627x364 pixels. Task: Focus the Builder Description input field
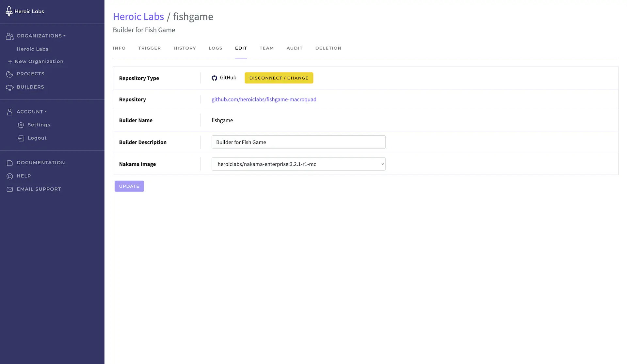(x=298, y=142)
